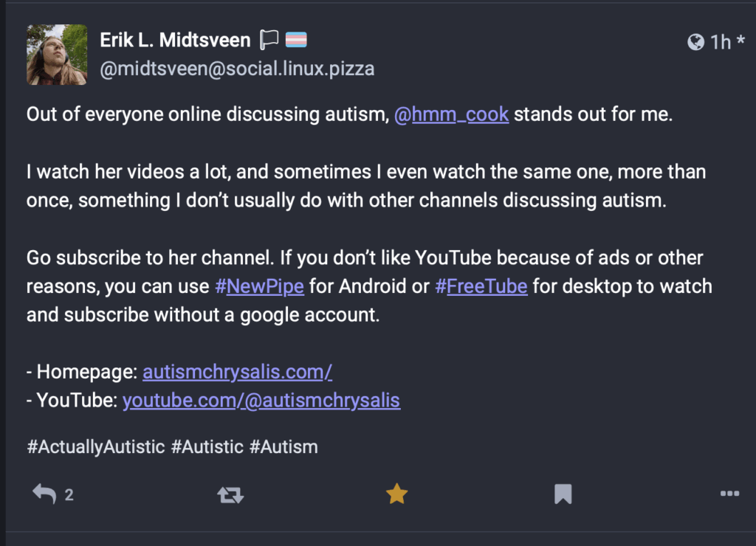Open the youtube.com/@autismchrysalis channel link
This screenshot has height=546, width=756.
261,400
